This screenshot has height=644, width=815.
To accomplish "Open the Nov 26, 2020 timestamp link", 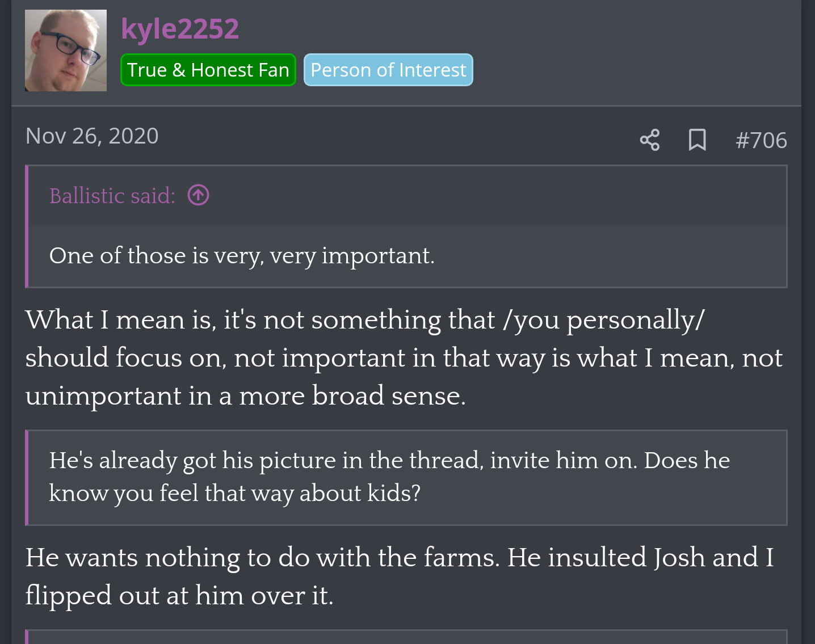I will (x=92, y=136).
